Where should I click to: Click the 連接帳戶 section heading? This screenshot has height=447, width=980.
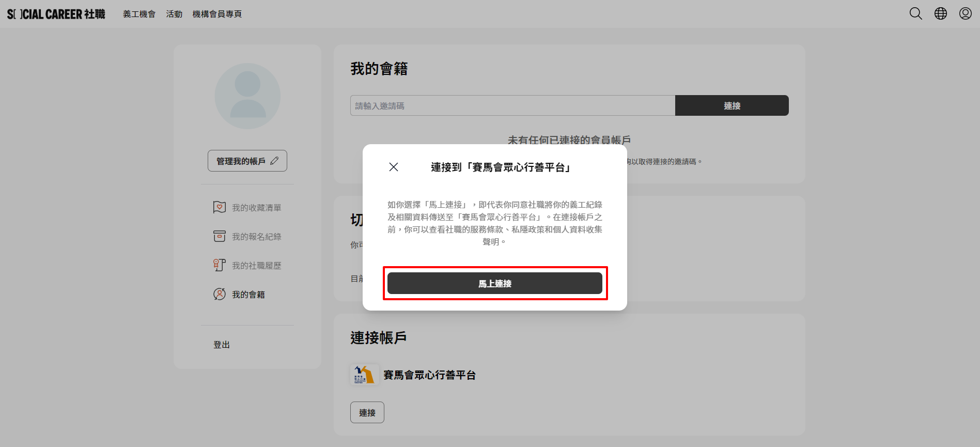[379, 338]
